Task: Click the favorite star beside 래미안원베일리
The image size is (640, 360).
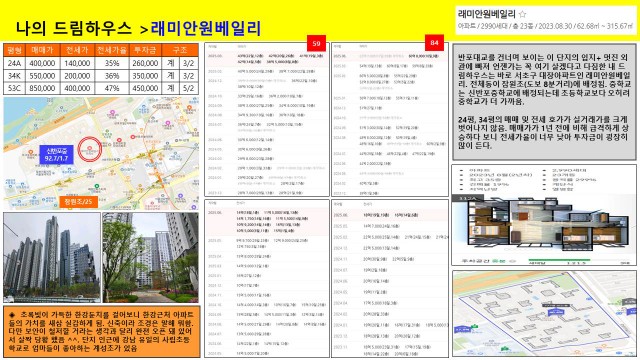Action: coord(522,15)
